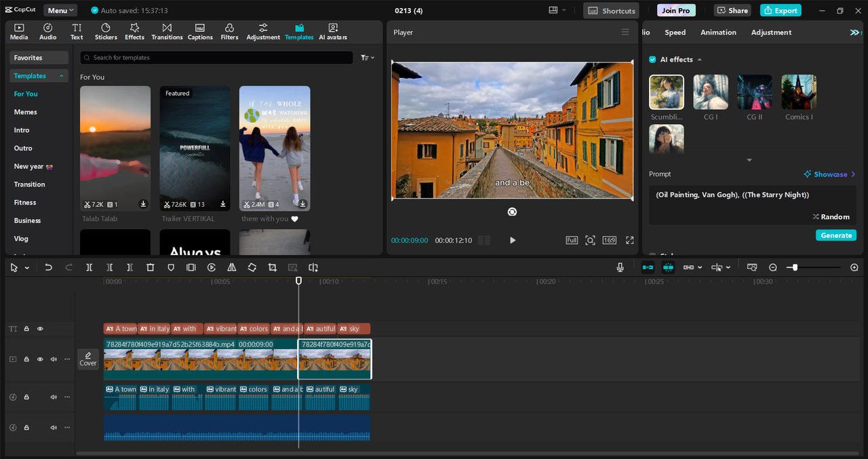Click the Rotate icon in timeline toolbar
This screenshot has width=868, height=459.
click(x=252, y=268)
